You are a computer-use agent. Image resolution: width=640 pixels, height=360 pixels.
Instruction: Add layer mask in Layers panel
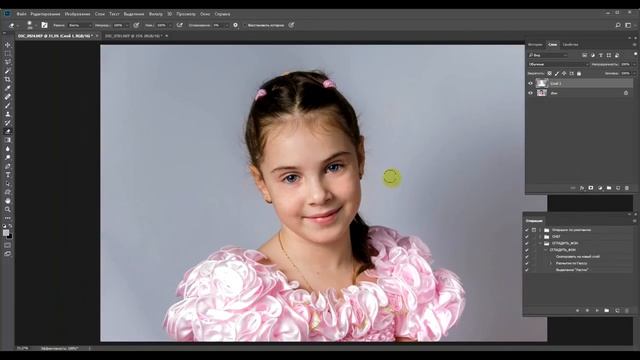tap(591, 188)
